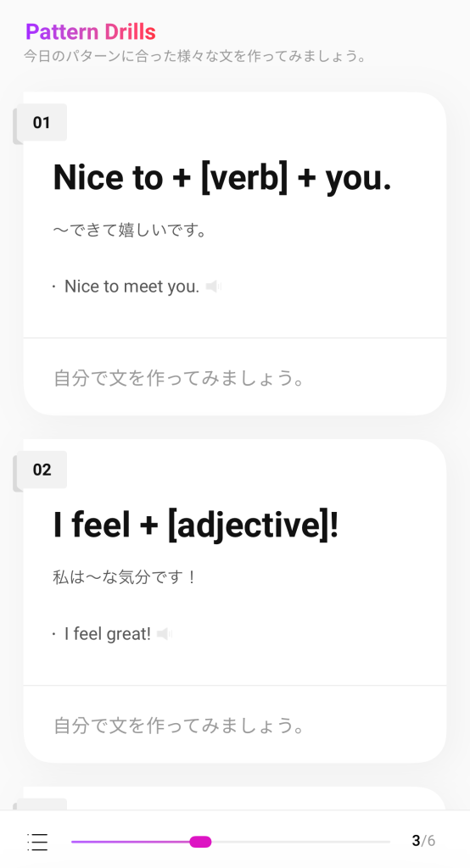The width and height of the screenshot is (470, 868).
Task: Click "I feel + [adjective]!" heading
Action: pos(196,525)
